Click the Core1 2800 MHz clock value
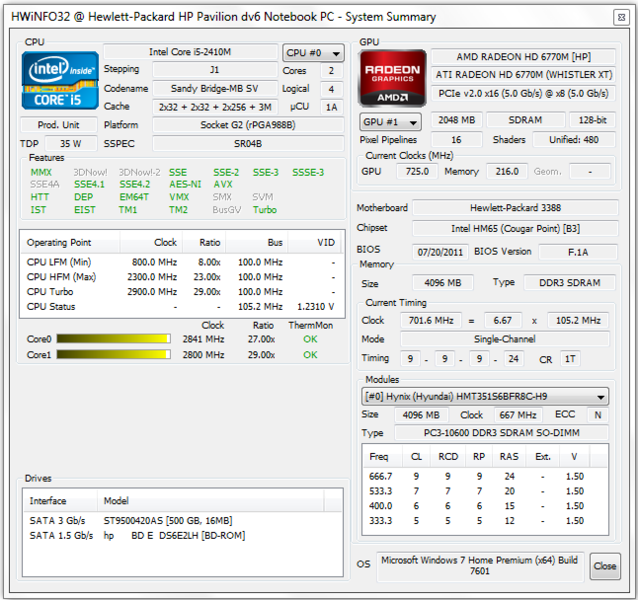638x600 pixels. click(x=203, y=355)
